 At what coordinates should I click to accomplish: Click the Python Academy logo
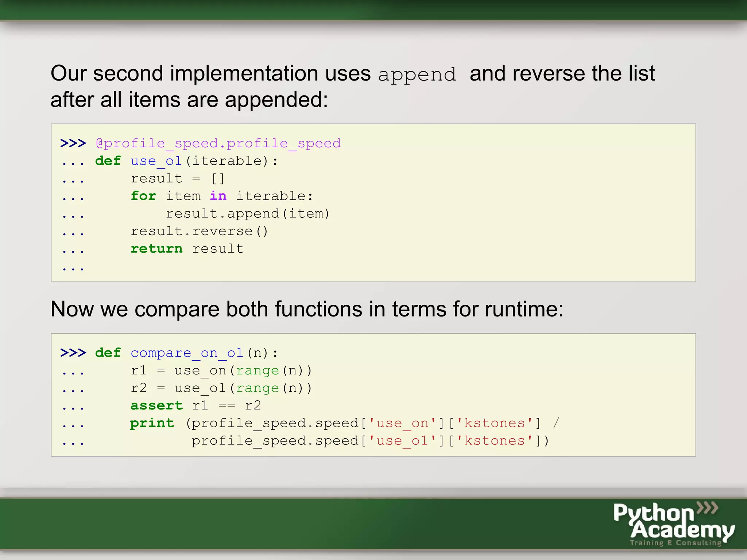(x=673, y=524)
